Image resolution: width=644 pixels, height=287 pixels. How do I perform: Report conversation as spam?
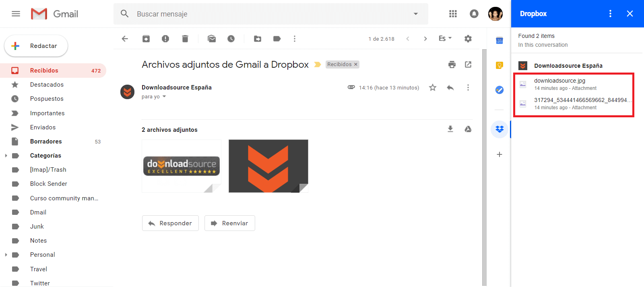165,39
